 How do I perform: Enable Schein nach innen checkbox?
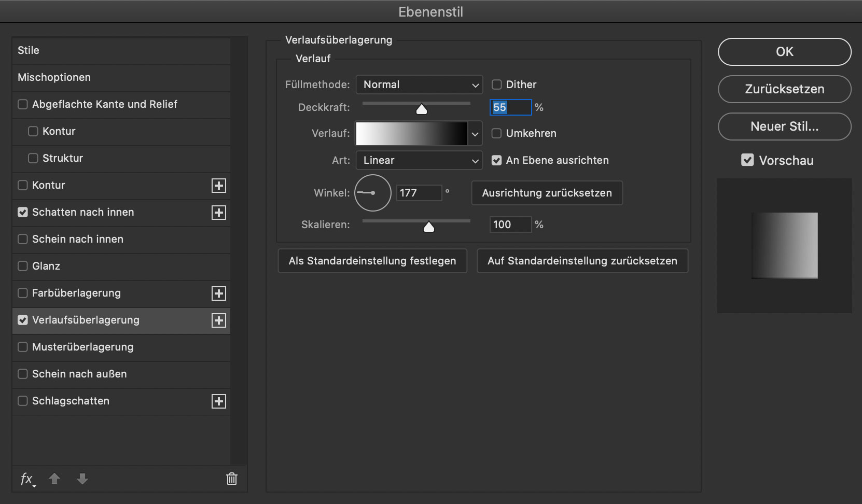point(23,239)
